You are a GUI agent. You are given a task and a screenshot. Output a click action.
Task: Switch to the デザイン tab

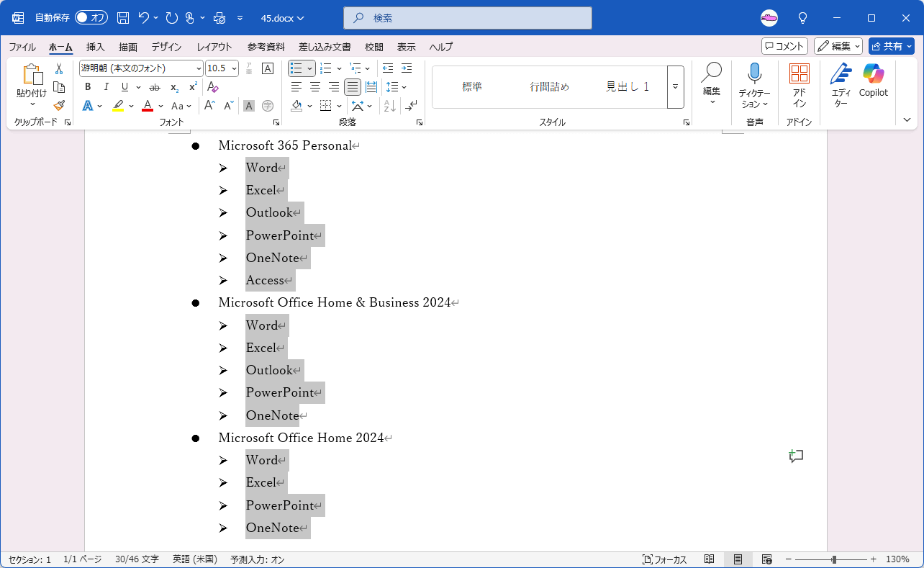click(x=166, y=47)
